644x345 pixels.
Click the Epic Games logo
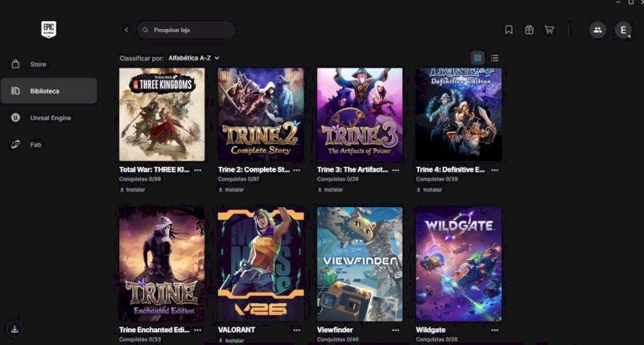coord(48,30)
